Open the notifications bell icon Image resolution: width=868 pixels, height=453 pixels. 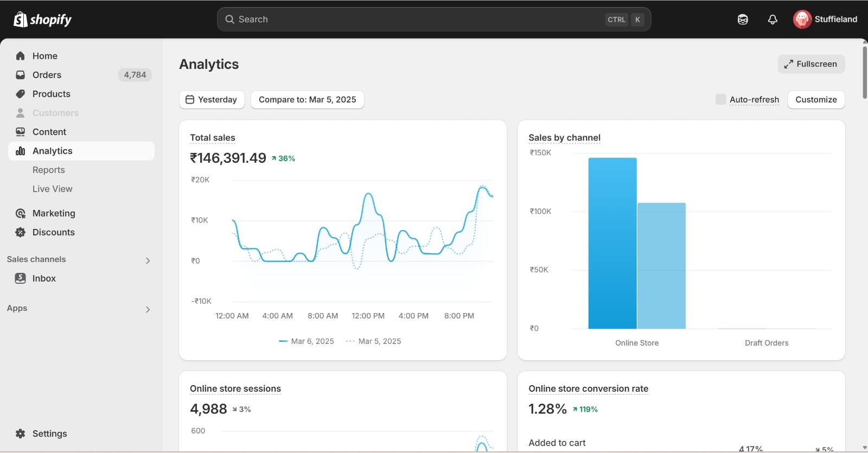pyautogui.click(x=773, y=20)
